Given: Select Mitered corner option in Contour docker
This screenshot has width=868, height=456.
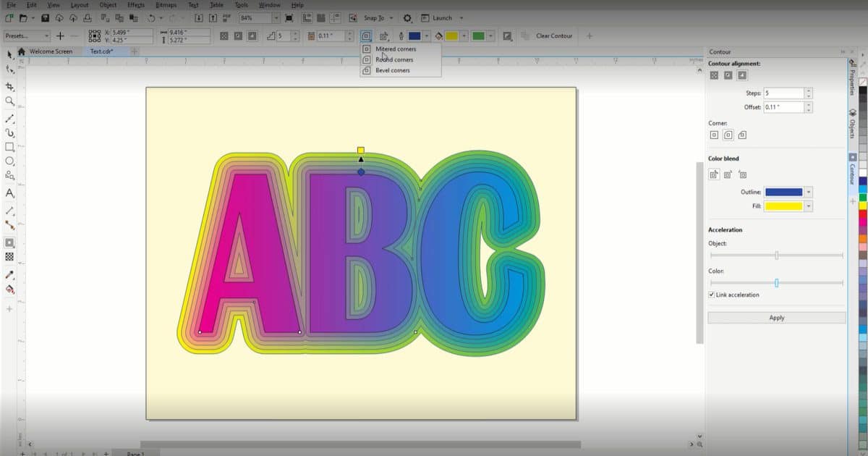Looking at the screenshot, I should tap(714, 135).
